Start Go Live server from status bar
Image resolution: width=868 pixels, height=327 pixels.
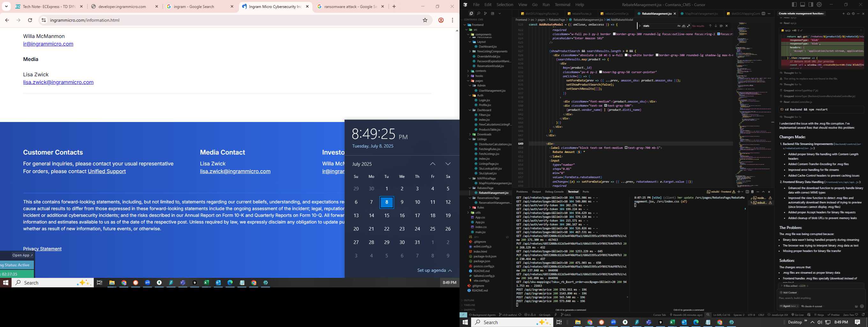(x=797, y=315)
